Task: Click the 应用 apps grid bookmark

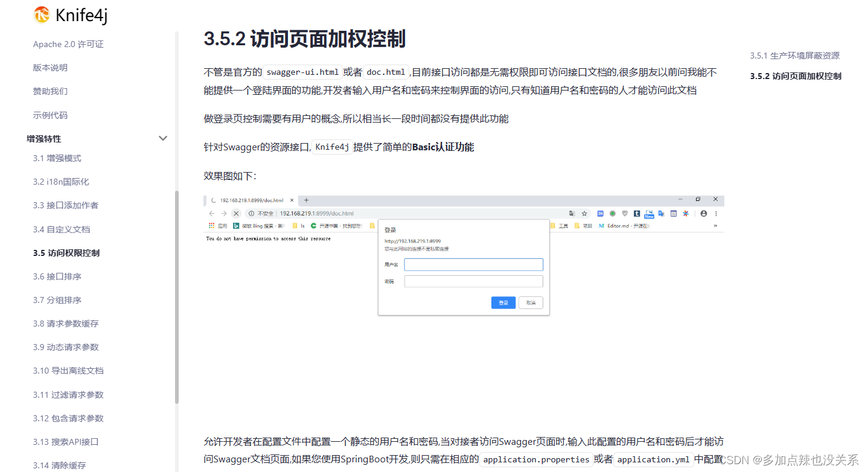Action: 218,226
